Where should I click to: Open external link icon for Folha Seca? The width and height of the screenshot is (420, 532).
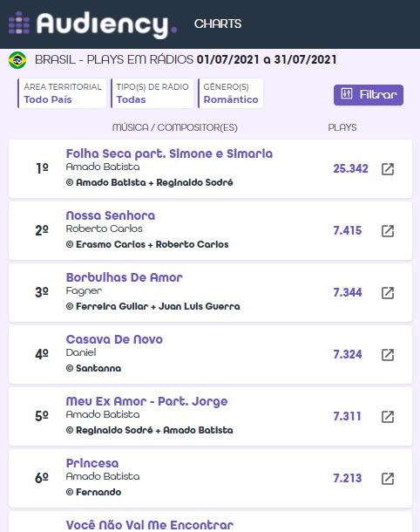[x=388, y=169]
